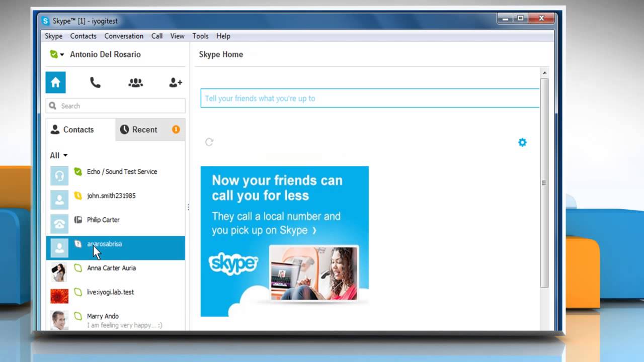Refresh the feed with the circular arrow

(209, 142)
